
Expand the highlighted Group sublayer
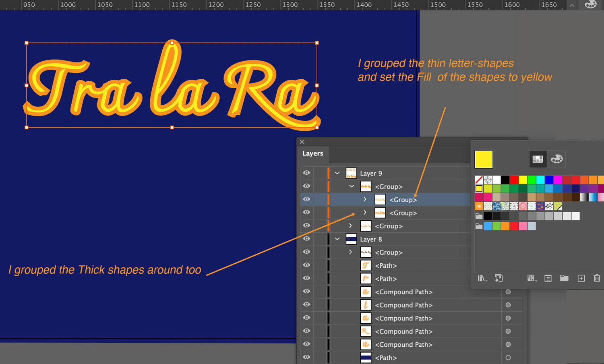pos(365,200)
